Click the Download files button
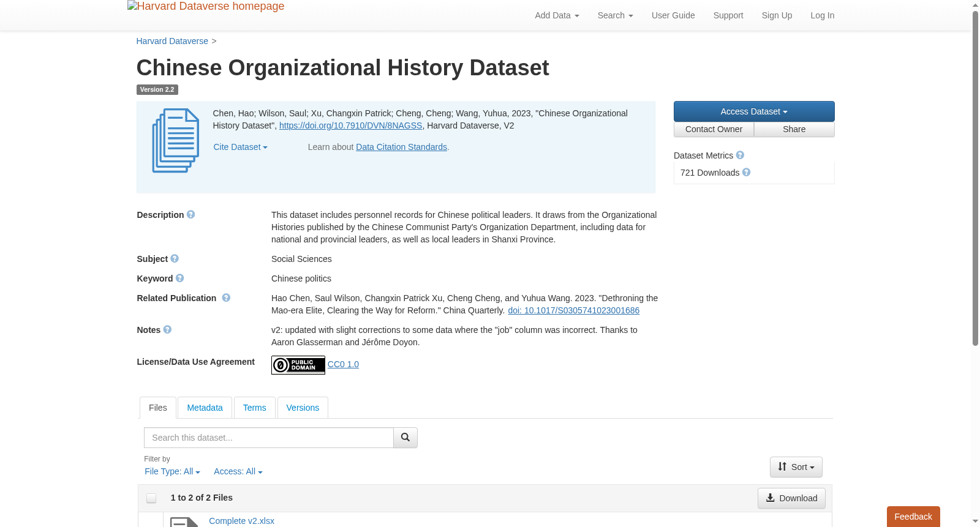 (x=791, y=498)
